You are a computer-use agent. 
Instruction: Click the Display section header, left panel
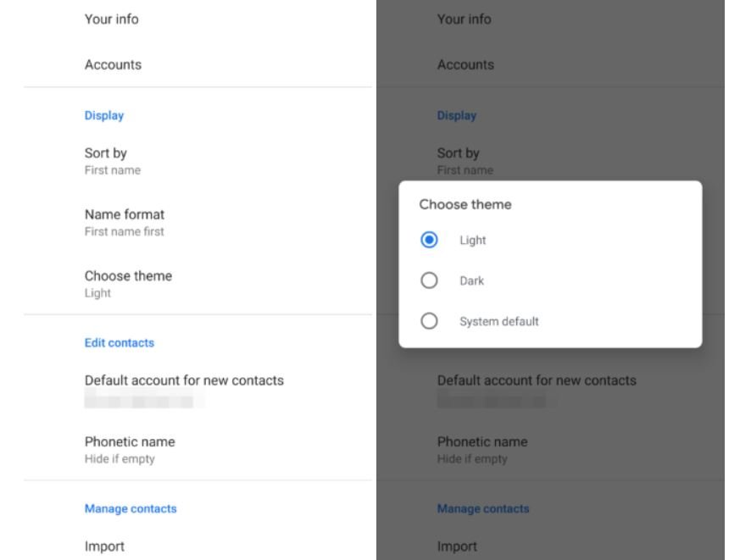pos(103,116)
